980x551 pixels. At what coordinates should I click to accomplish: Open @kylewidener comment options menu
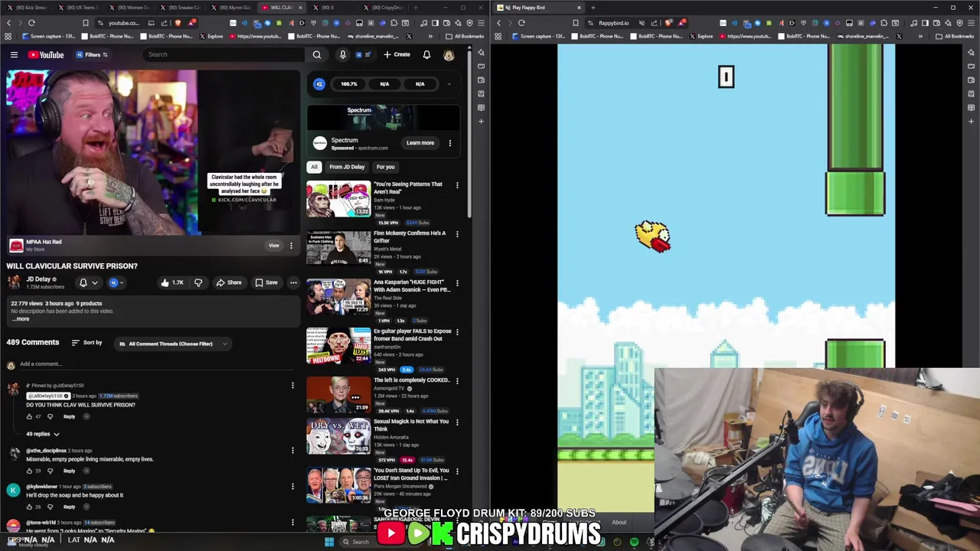(x=292, y=486)
